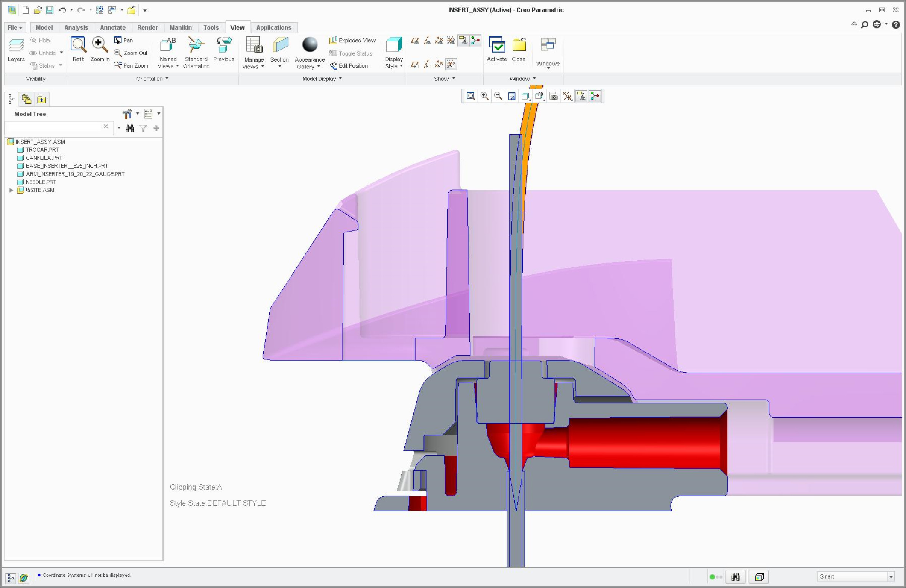Expand the SITE.ASM tree node

click(11, 190)
